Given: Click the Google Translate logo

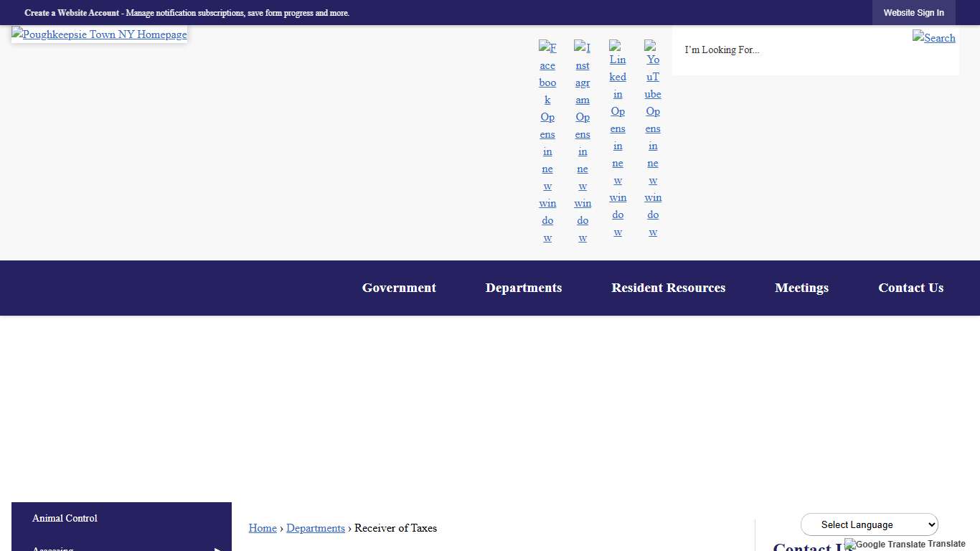Looking at the screenshot, I should [885, 545].
